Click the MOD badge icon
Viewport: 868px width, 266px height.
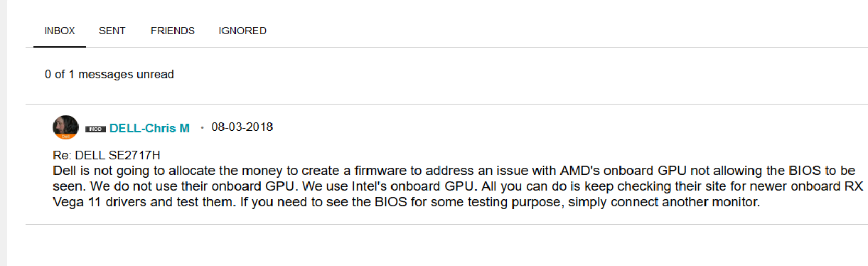(95, 129)
